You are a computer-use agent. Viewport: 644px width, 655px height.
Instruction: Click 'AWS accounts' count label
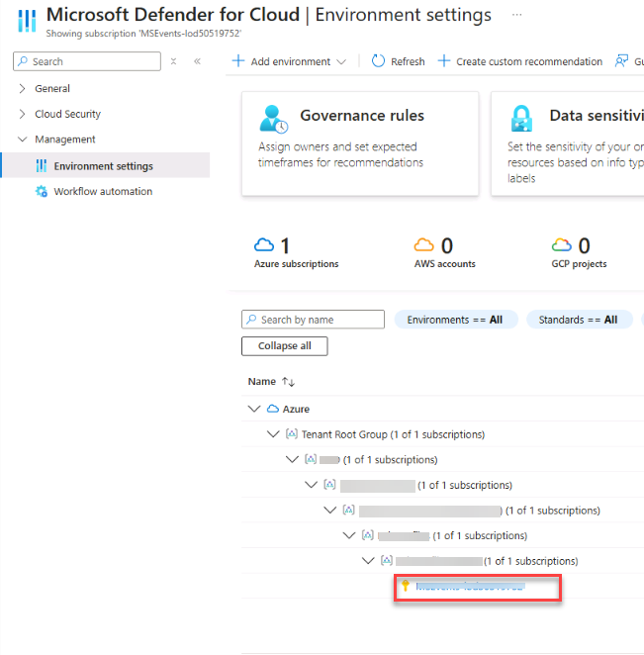(x=444, y=264)
